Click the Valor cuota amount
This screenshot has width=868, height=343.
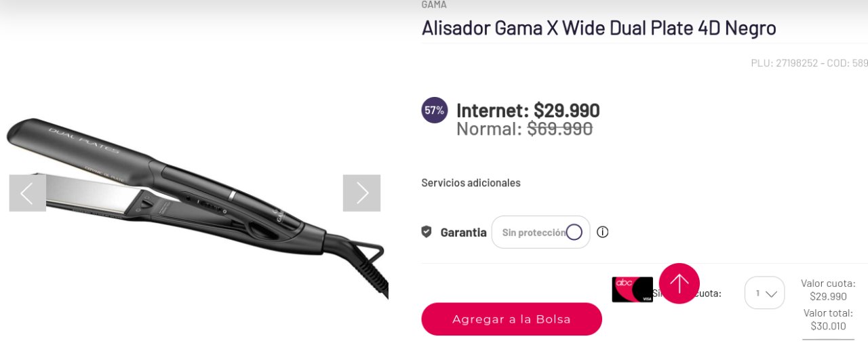pyautogui.click(x=828, y=296)
